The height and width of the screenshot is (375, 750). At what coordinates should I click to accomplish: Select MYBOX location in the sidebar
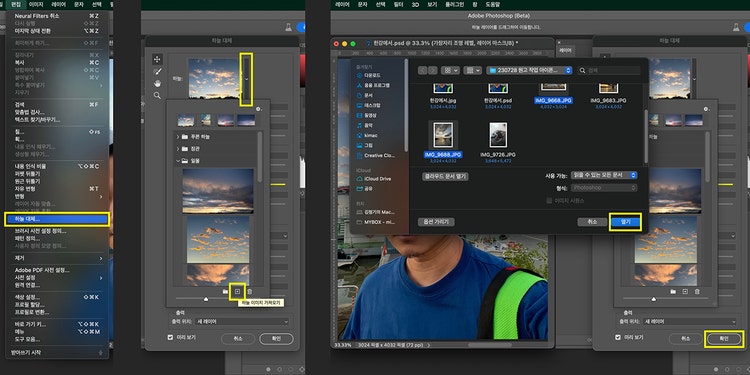tap(375, 222)
